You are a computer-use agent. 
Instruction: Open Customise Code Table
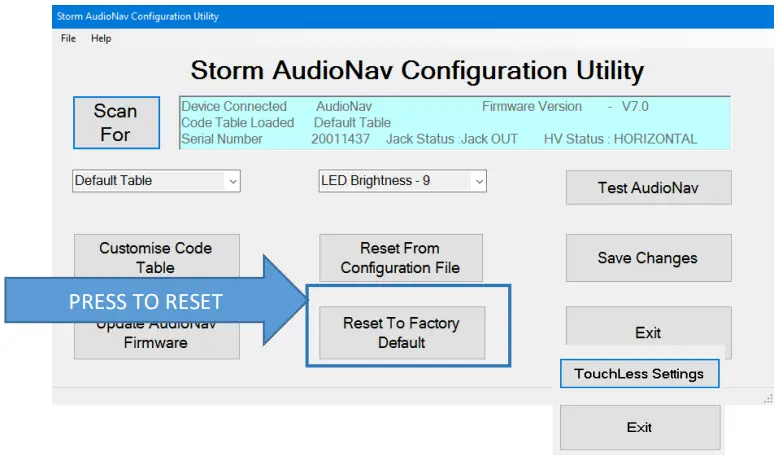tap(157, 255)
